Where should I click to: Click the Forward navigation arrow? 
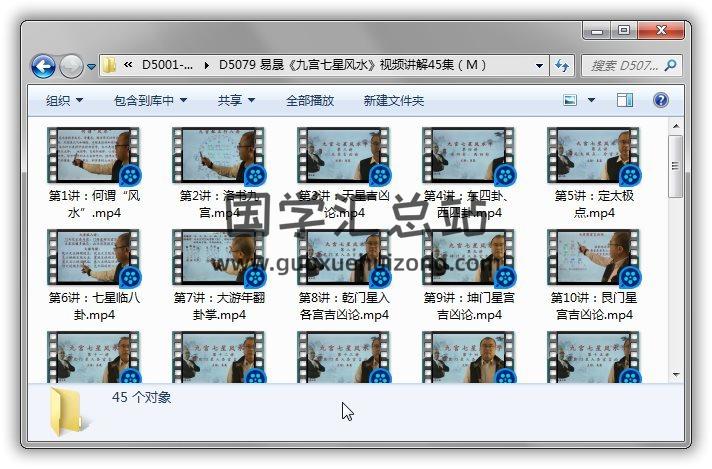(x=71, y=66)
